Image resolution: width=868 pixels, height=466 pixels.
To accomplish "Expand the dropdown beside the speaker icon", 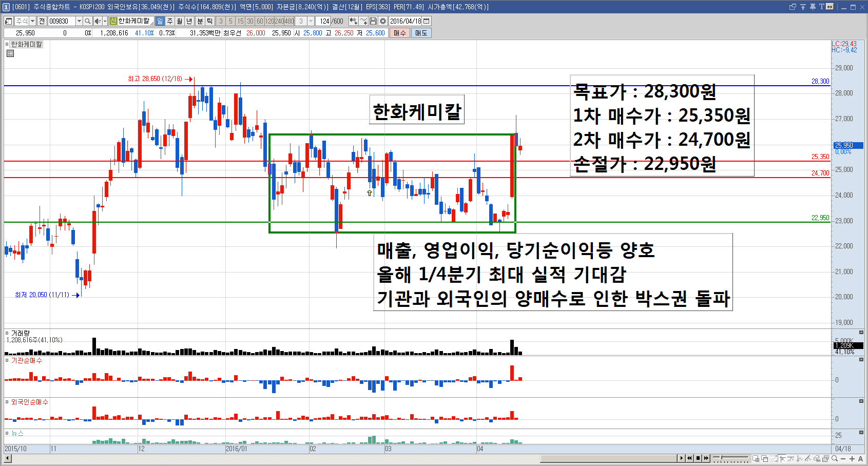I will tap(105, 21).
